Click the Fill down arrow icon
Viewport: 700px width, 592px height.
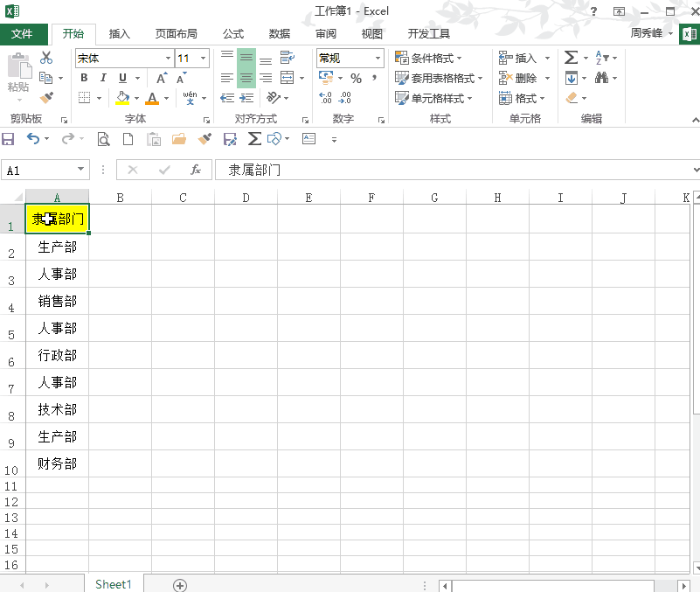572,78
